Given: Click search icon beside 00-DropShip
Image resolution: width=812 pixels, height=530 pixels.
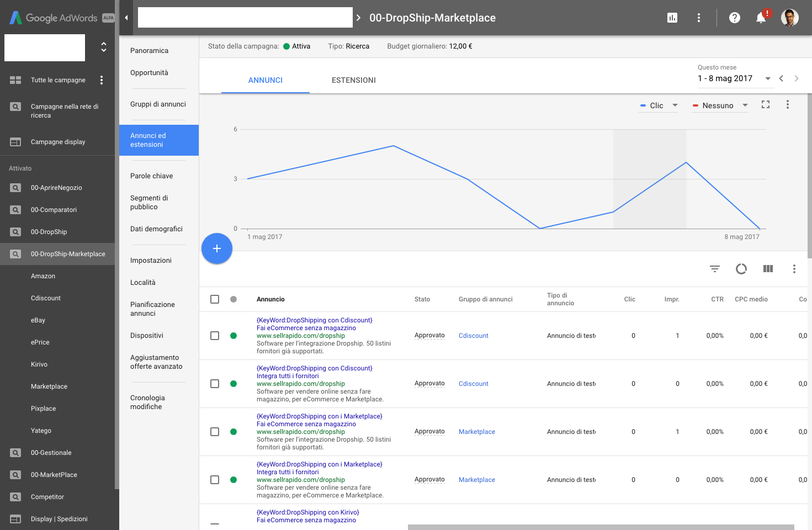Looking at the screenshot, I should pyautogui.click(x=15, y=232).
